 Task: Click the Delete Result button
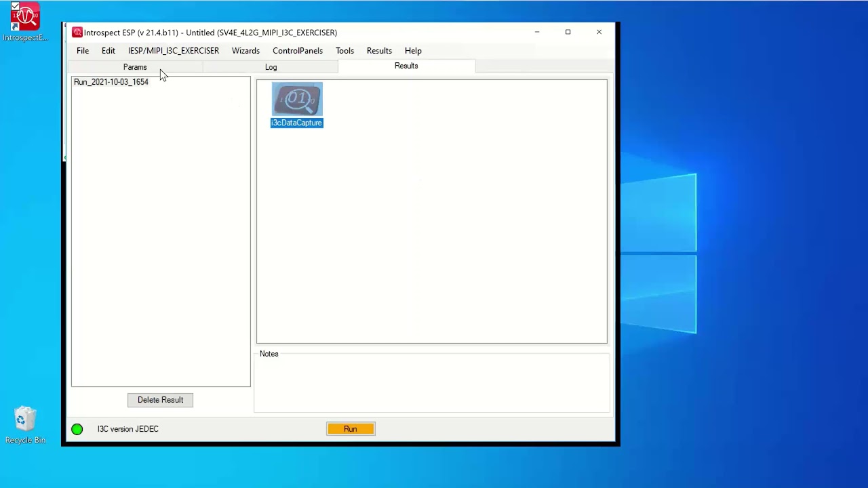pos(160,400)
